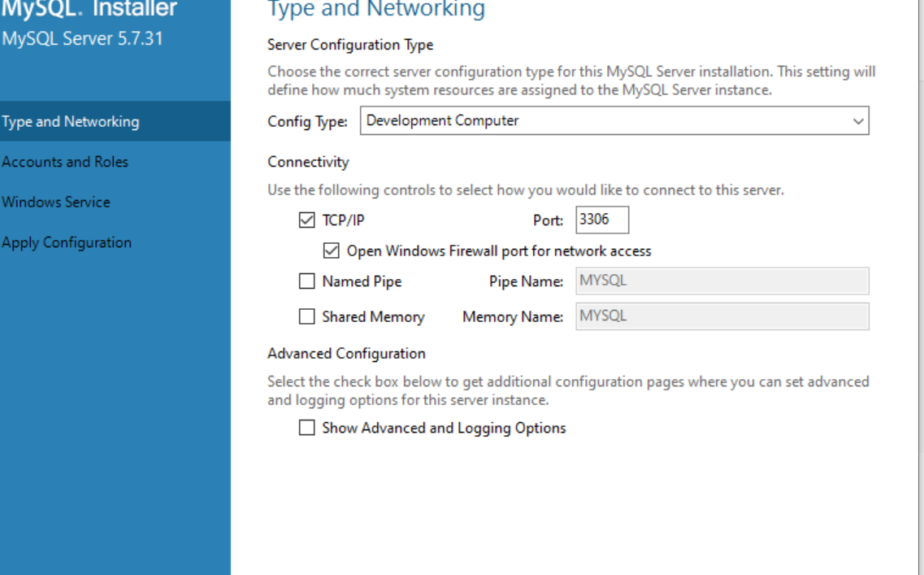Click the Config Type label
Image resolution: width=924 pixels, height=575 pixels.
pos(308,121)
